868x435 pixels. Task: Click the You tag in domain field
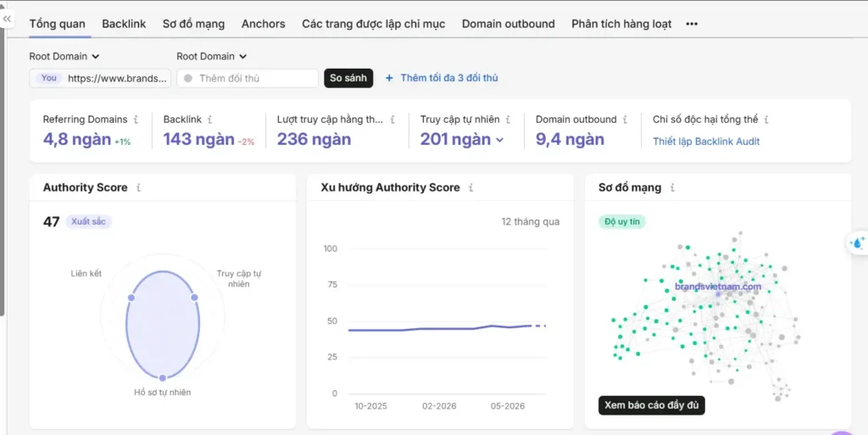click(x=48, y=78)
